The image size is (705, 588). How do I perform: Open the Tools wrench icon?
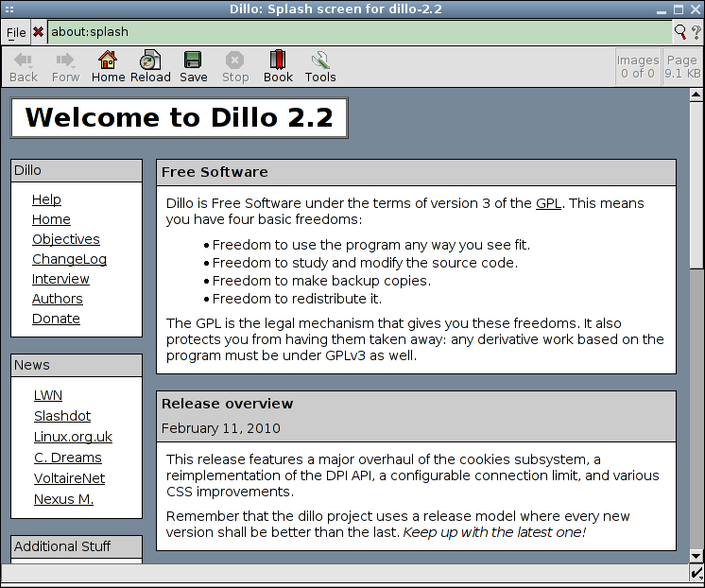pos(320,60)
